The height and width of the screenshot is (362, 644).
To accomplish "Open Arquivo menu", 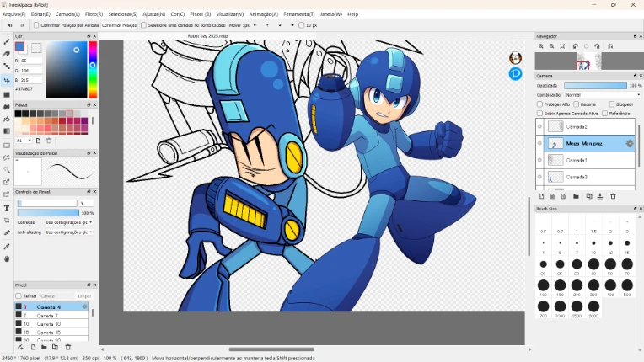I will (14, 14).
